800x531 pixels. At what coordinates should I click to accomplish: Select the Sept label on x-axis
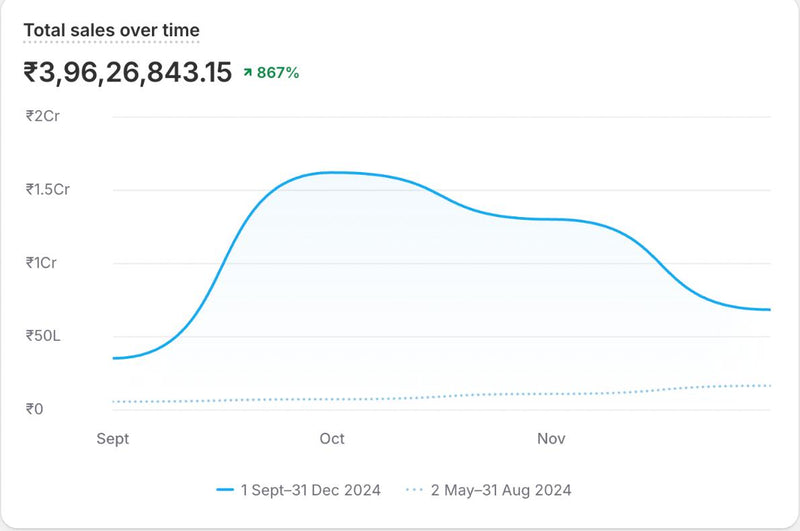point(112,439)
